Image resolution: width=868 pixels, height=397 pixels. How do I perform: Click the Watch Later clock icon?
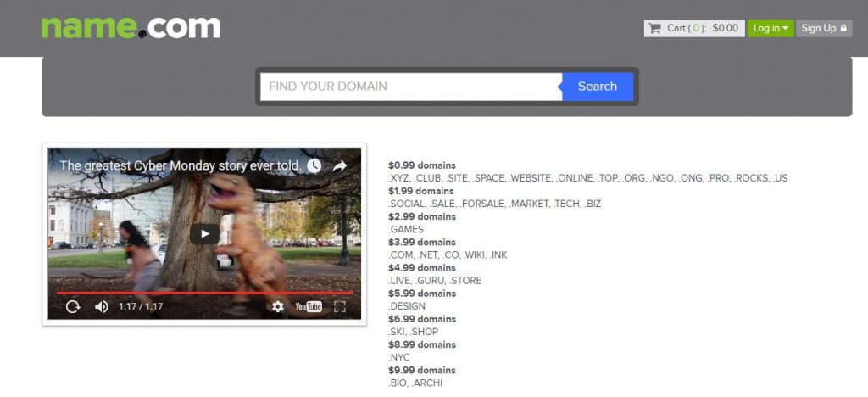coord(314,166)
